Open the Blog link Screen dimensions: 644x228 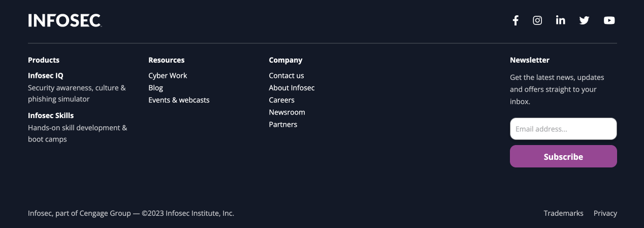tap(155, 88)
